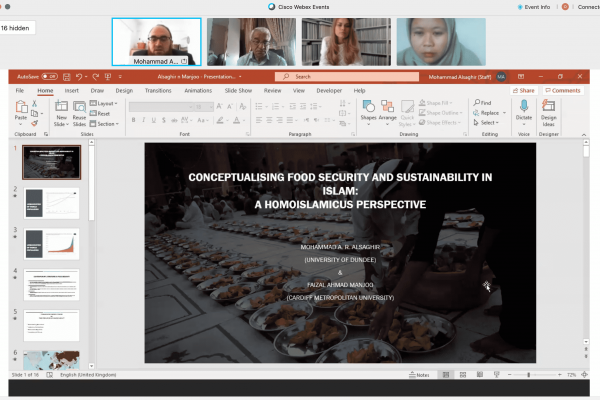Click the Share button
The width and height of the screenshot is (600, 400).
[523, 91]
